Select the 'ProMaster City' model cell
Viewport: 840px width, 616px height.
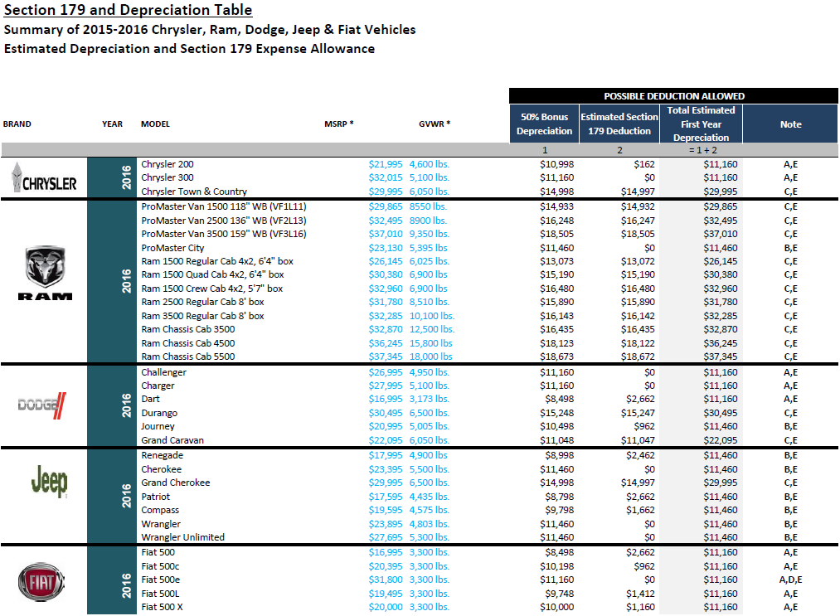pos(172,247)
